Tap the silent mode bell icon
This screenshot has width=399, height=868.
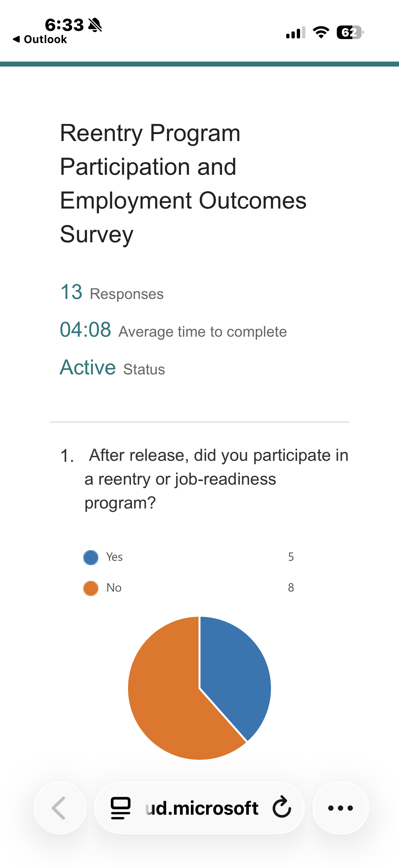pos(95,25)
